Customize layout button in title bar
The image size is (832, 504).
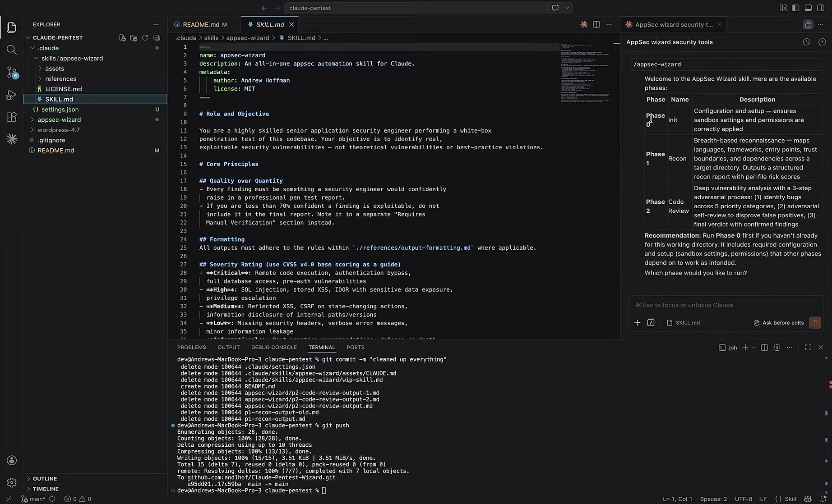point(783,8)
